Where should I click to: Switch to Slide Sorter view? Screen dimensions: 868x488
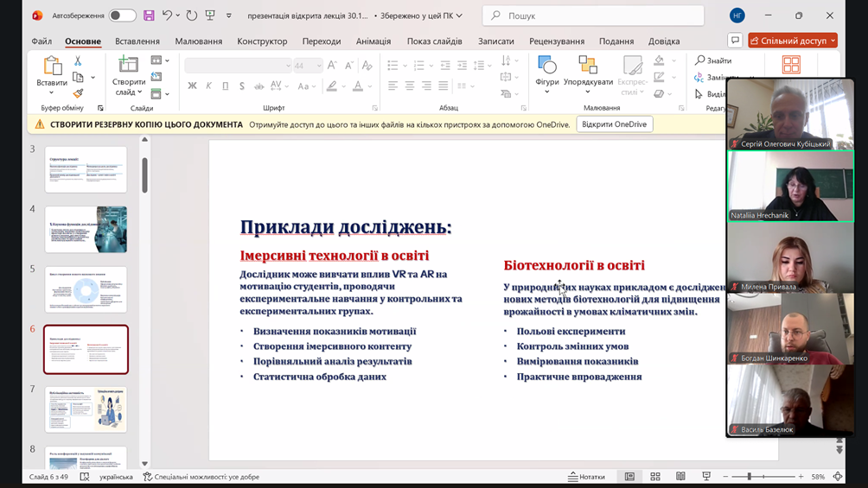click(x=655, y=477)
